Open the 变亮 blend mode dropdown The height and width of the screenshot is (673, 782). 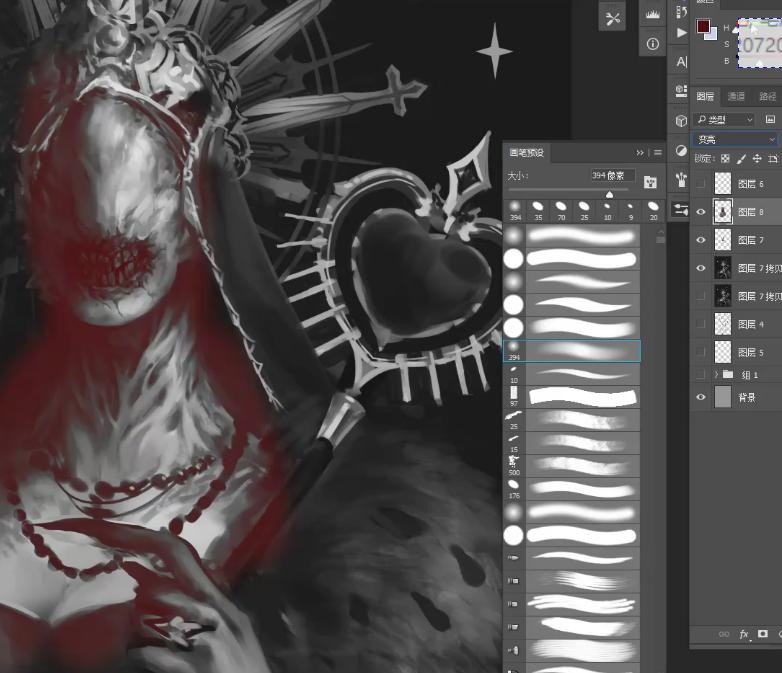[x=736, y=140]
